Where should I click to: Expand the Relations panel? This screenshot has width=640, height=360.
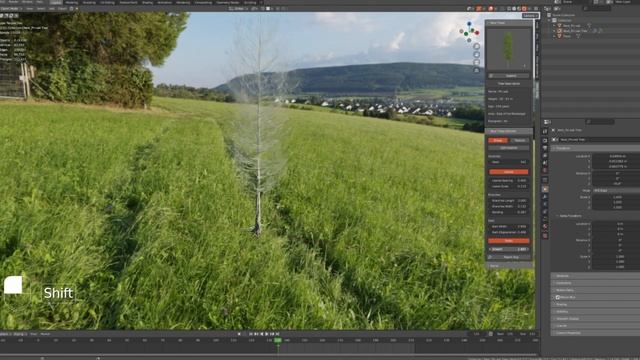pyautogui.click(x=596, y=276)
